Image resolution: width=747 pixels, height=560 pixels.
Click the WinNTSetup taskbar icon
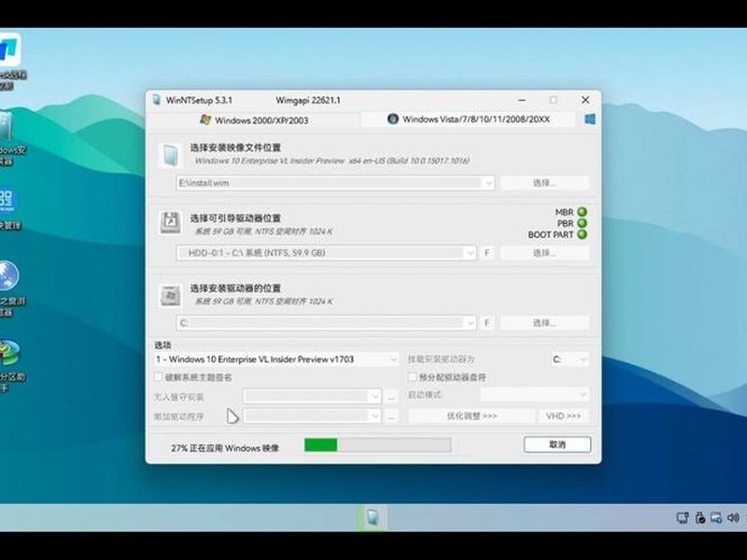[x=372, y=517]
